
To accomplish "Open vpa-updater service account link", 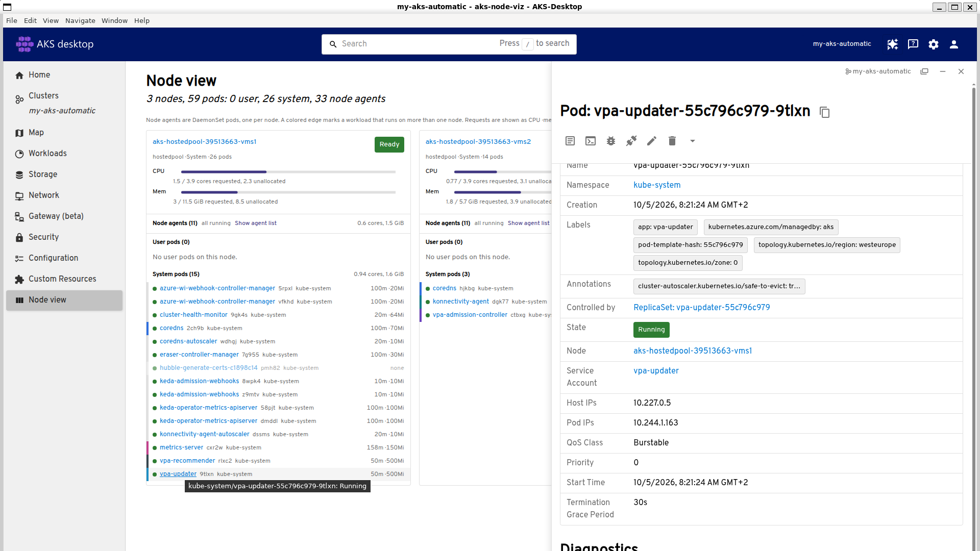I will (x=656, y=371).
